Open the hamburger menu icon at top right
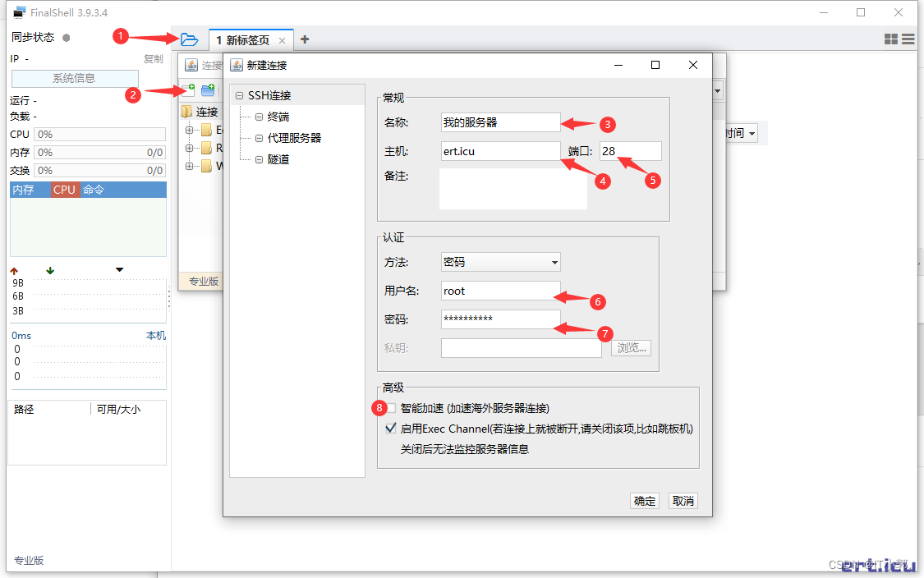Image resolution: width=924 pixels, height=578 pixels. coord(908,39)
